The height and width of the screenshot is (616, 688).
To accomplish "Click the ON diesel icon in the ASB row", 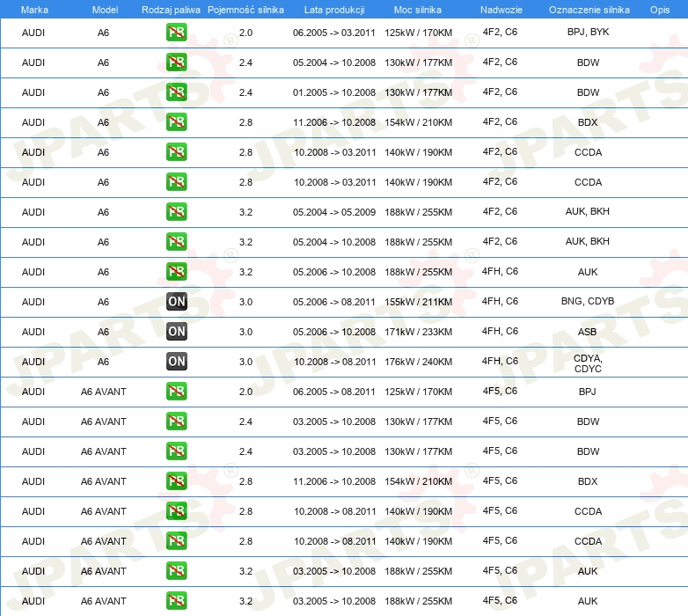I will 176,331.
